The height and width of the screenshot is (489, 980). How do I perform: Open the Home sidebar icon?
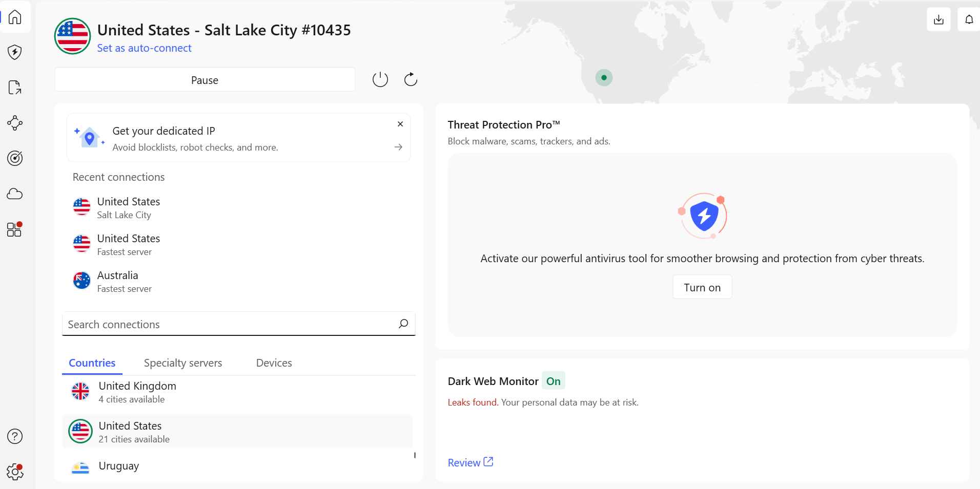coord(15,17)
